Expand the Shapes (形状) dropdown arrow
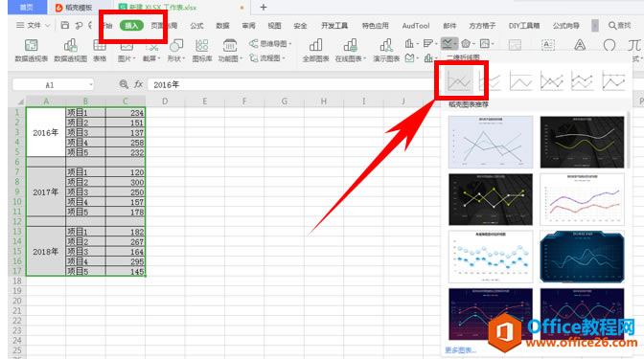This screenshot has width=644, height=359. [184, 58]
